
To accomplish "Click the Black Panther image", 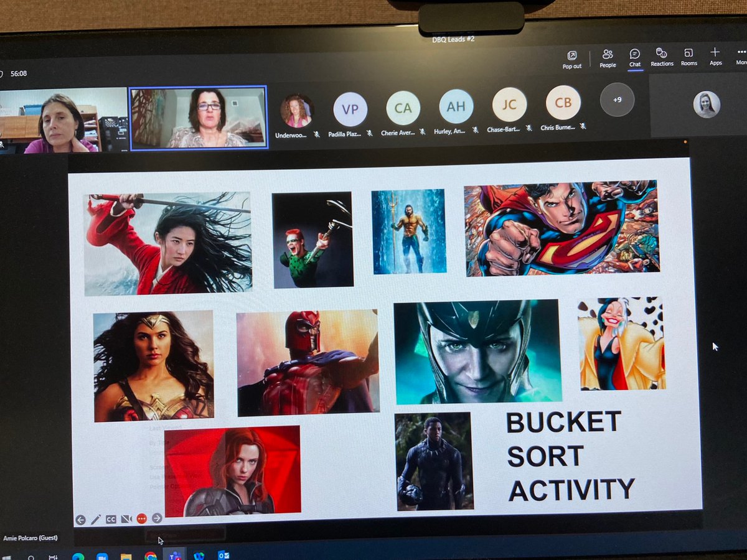I will 434,461.
